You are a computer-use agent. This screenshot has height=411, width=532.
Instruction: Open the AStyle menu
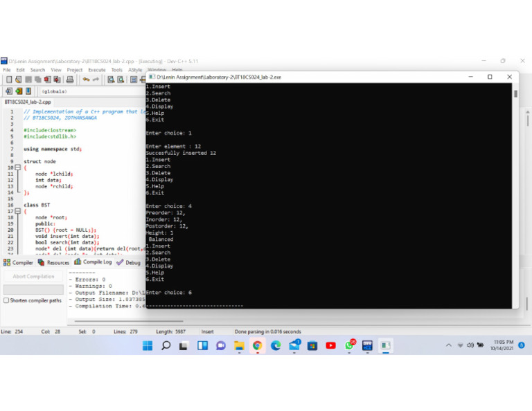click(x=135, y=70)
